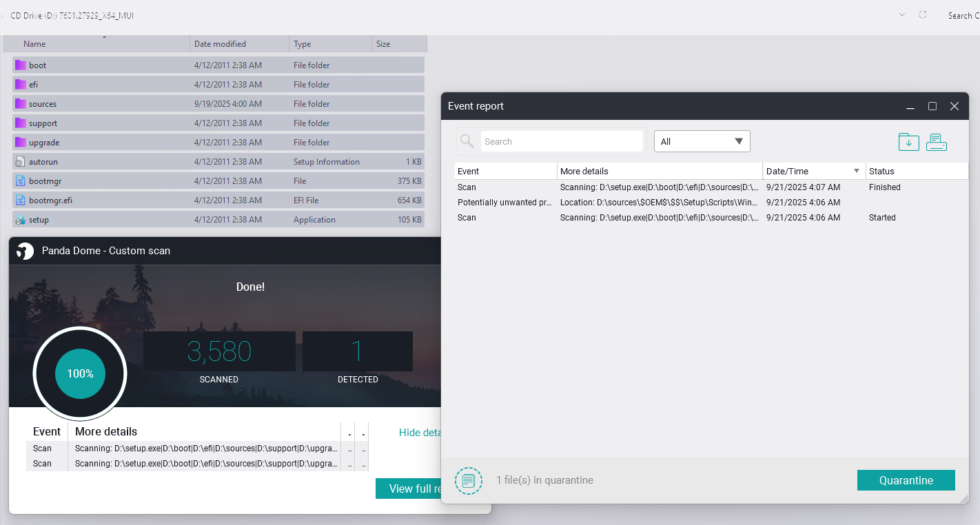Viewport: 980px width, 525px height.
Task: Select the efi folder icon
Action: tap(20, 85)
